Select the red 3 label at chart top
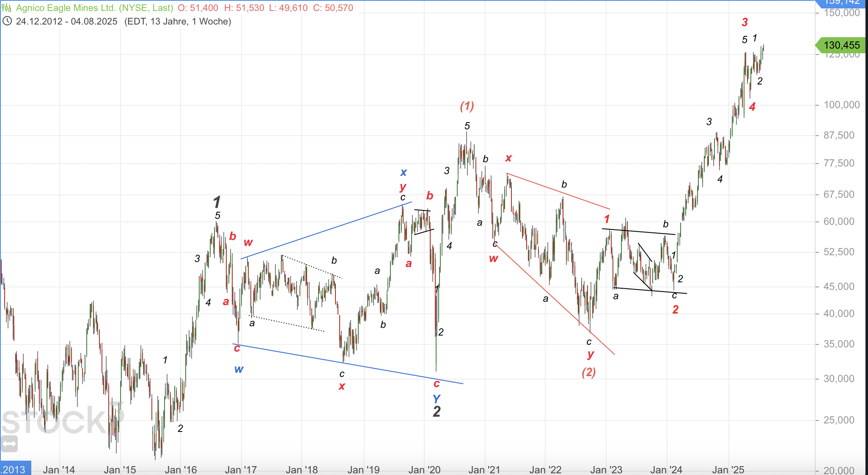Image resolution: width=868 pixels, height=475 pixels. (x=745, y=22)
